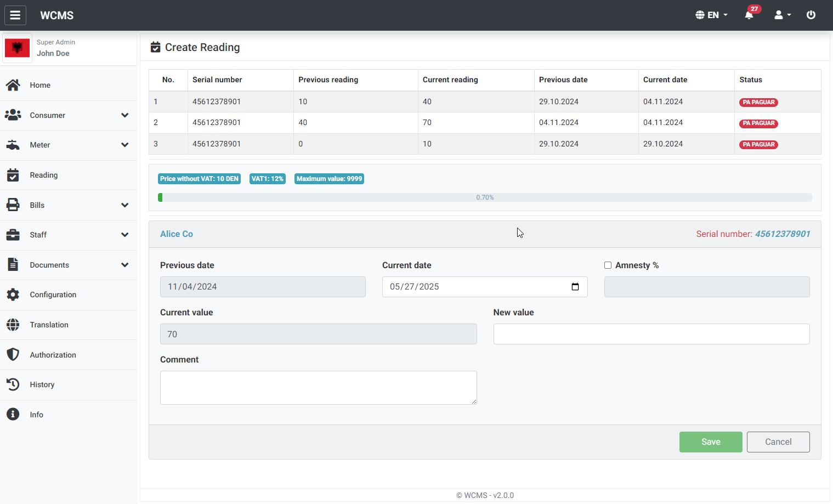This screenshot has width=833, height=504.
Task: Click the Translation globe icon
Action: tap(13, 325)
